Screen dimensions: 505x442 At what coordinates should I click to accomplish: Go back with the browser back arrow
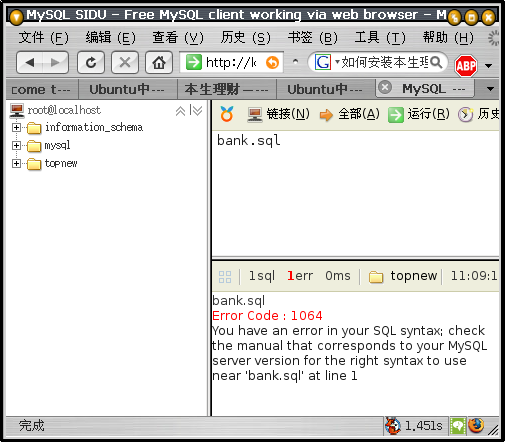point(30,62)
